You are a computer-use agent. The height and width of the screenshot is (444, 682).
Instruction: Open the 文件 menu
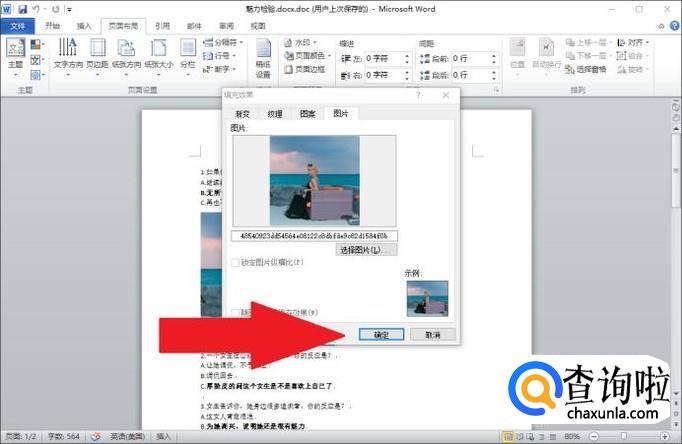pos(17,25)
